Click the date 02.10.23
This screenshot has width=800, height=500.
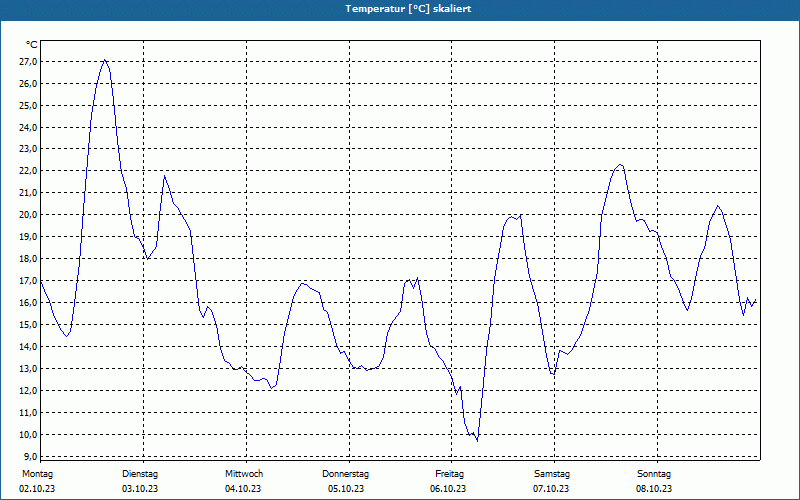37,489
